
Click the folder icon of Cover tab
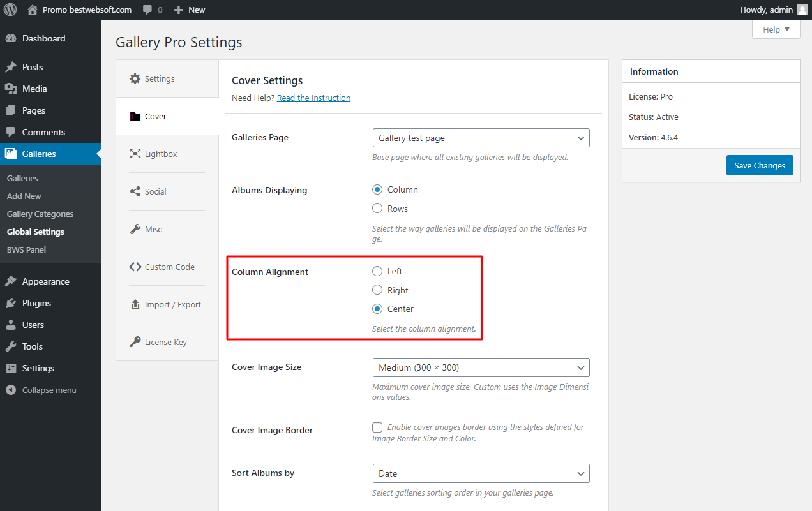(x=135, y=117)
